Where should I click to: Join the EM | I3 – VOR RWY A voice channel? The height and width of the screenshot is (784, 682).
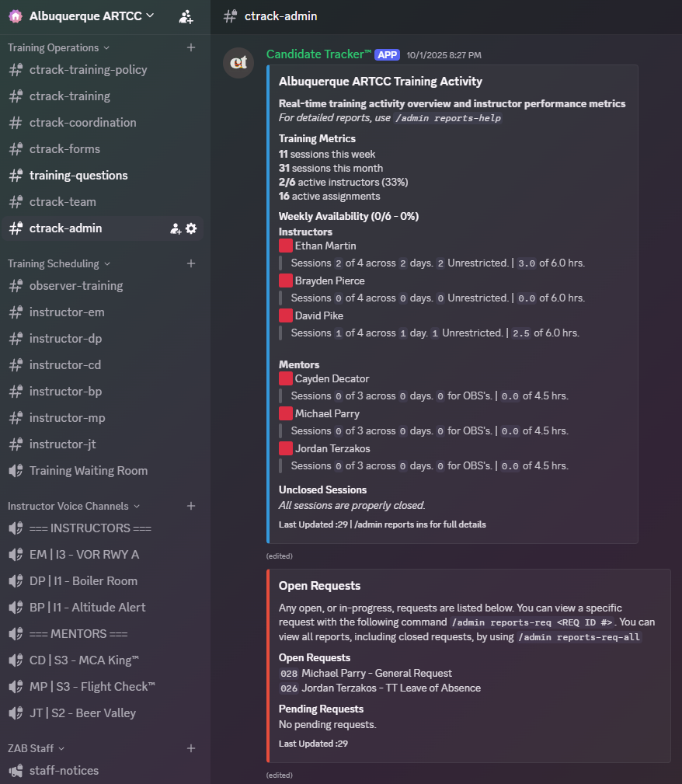85,554
